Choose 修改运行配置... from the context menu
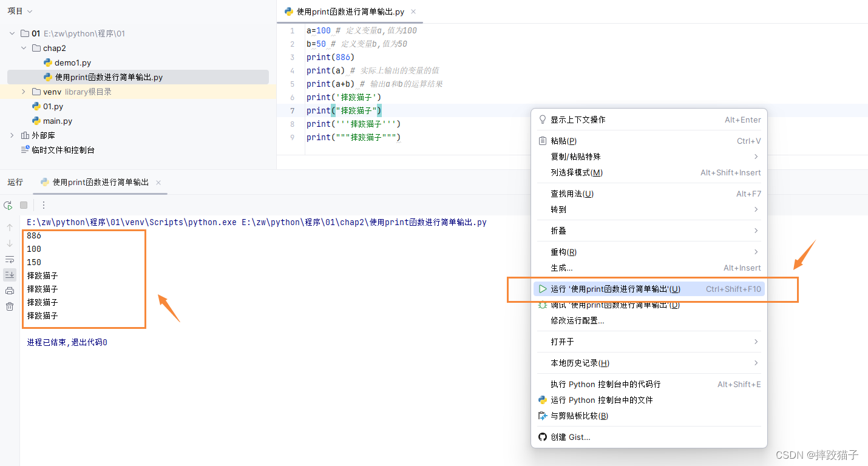 click(649, 320)
